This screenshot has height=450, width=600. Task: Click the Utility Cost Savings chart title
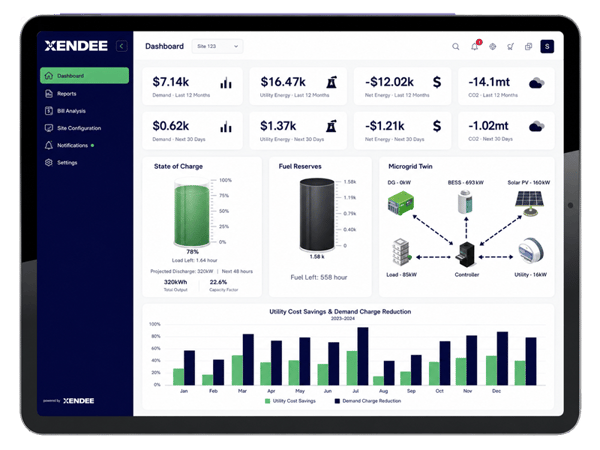pyautogui.click(x=340, y=311)
